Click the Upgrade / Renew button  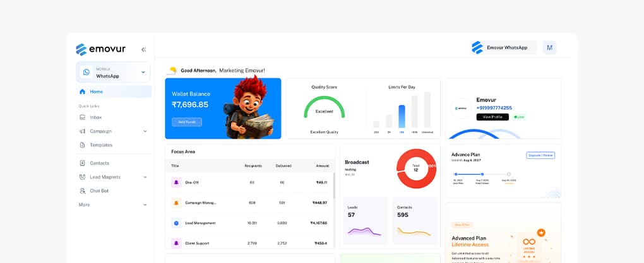540,155
